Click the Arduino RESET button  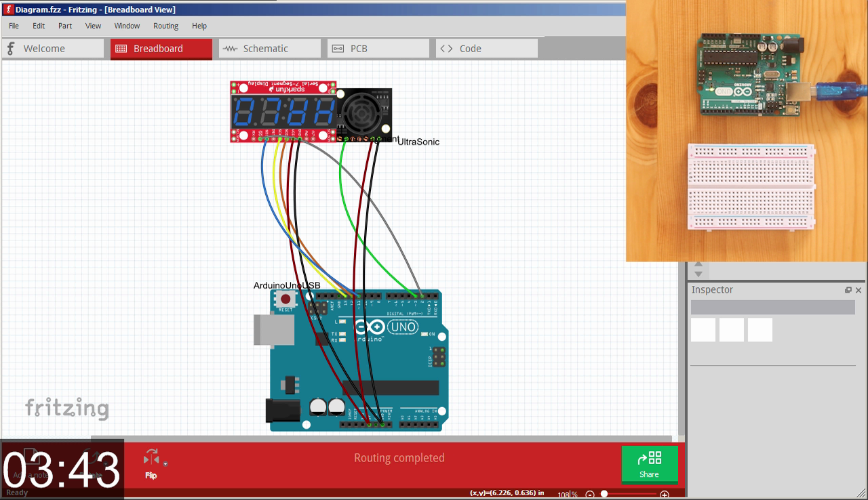(285, 299)
